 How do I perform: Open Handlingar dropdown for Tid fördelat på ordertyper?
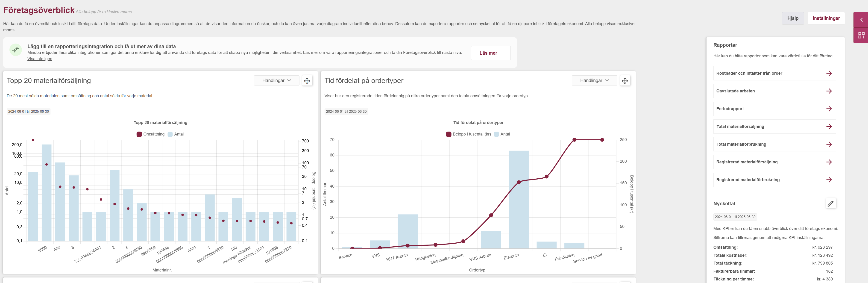594,80
